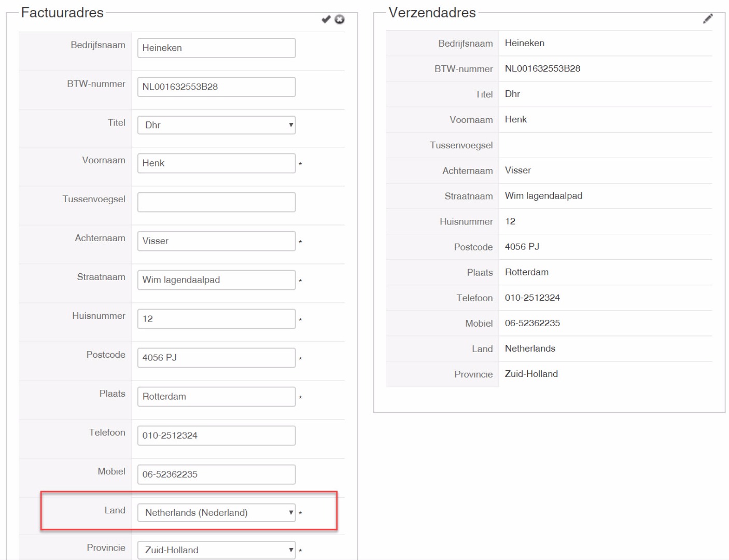The height and width of the screenshot is (560, 729).
Task: Click the Verzendadres panel heading
Action: [x=432, y=12]
